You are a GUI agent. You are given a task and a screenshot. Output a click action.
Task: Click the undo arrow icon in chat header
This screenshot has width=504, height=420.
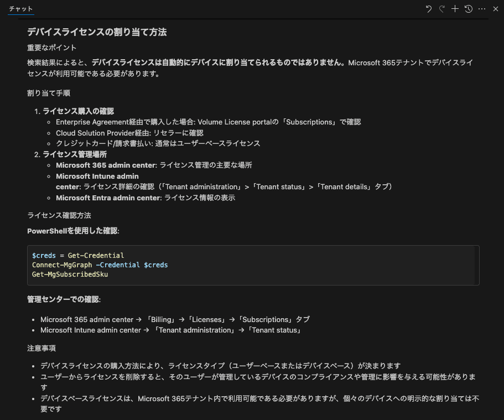coord(428,9)
